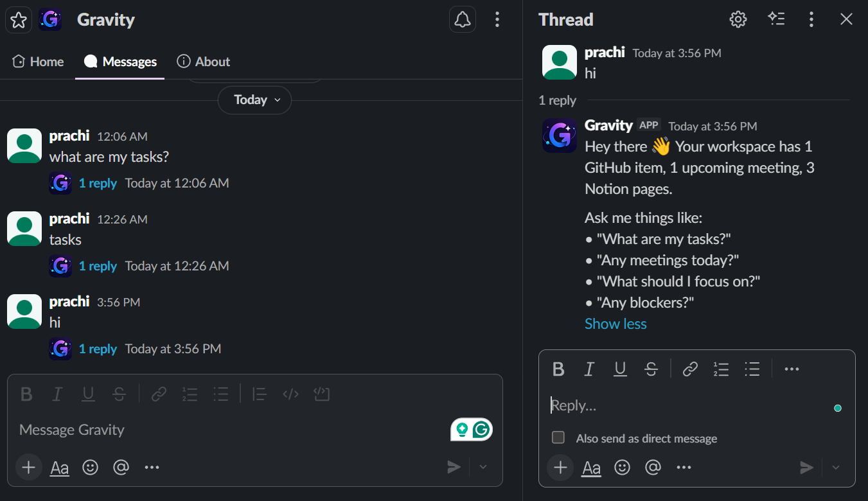Viewport: 868px width, 501px height.
Task: Insert a link in the Message Gravity composer
Action: click(x=159, y=394)
